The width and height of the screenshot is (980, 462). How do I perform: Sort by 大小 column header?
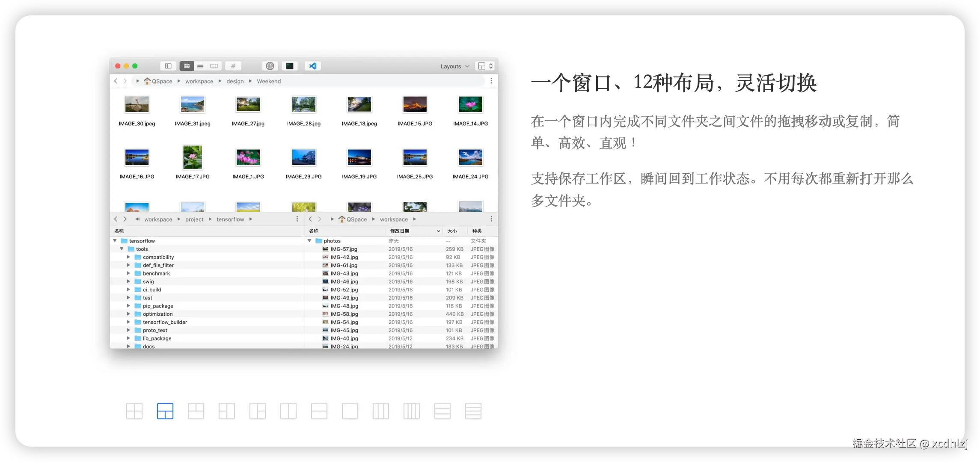[x=452, y=231]
